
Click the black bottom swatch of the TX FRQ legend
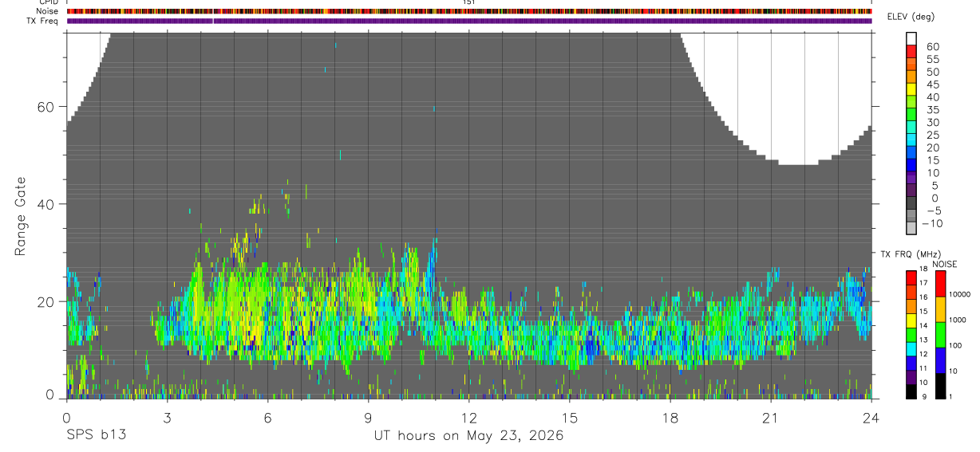(911, 391)
